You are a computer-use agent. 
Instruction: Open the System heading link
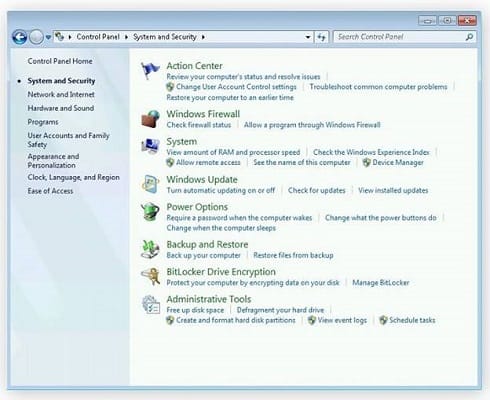(x=182, y=141)
